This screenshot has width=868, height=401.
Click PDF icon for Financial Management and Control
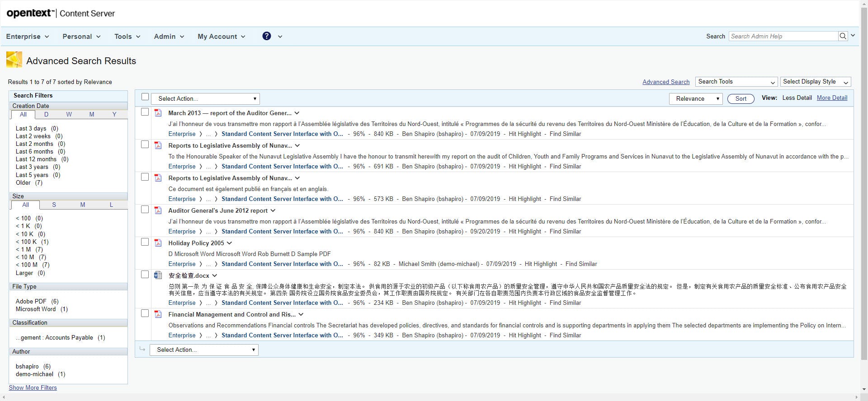click(x=158, y=314)
